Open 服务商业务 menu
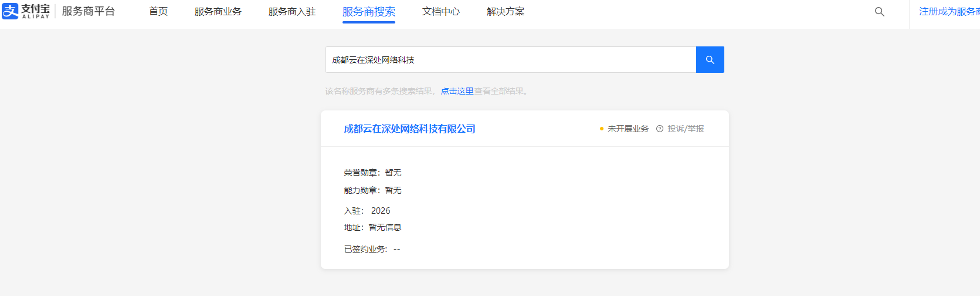The height and width of the screenshot is (296, 980). tap(218, 12)
